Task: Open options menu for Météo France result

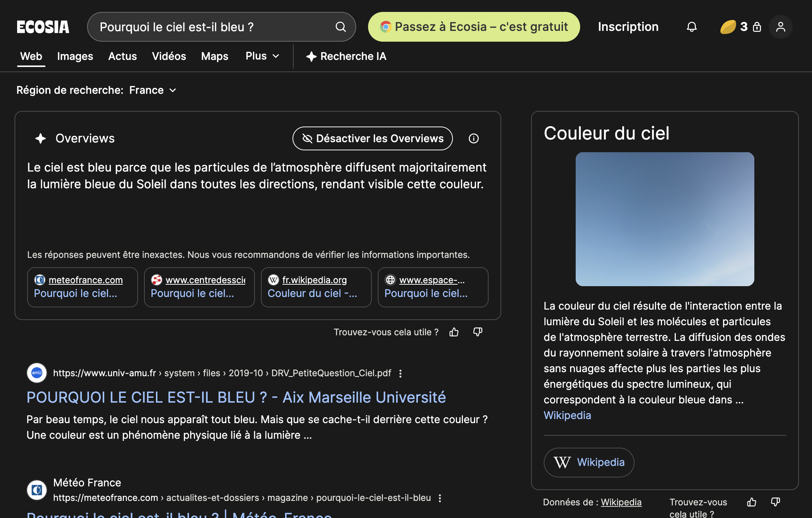Action: point(440,498)
